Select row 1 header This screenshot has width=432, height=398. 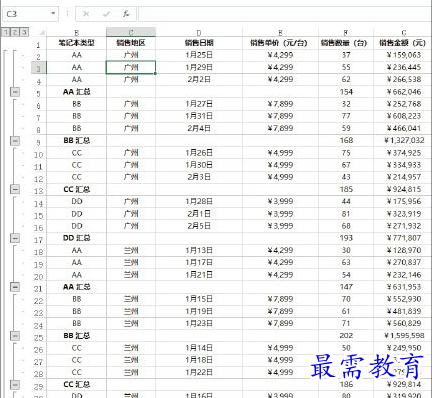39,44
